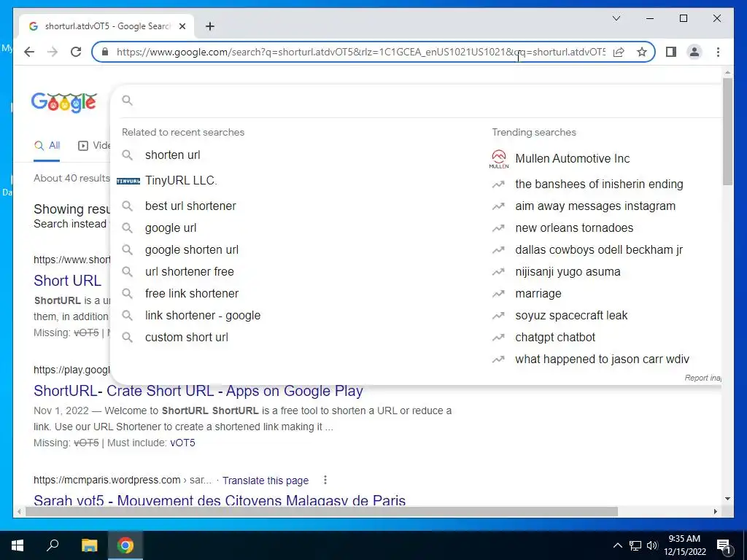
Task: Click the magnifier icon beside 'google url'
Action: (x=127, y=227)
